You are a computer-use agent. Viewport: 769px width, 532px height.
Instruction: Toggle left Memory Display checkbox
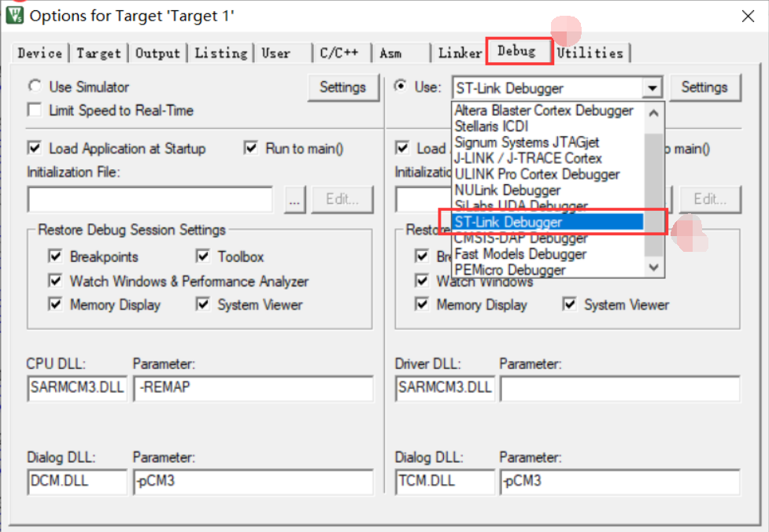coord(55,304)
